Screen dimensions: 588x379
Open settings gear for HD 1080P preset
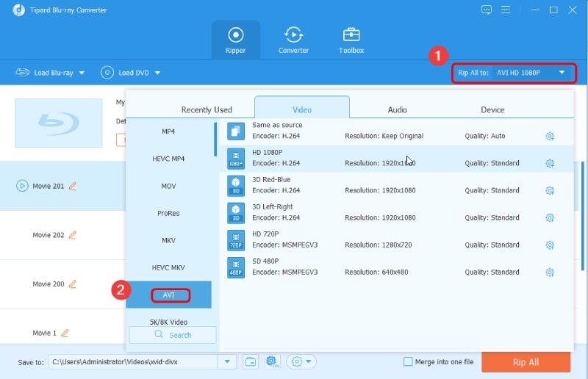(x=550, y=164)
